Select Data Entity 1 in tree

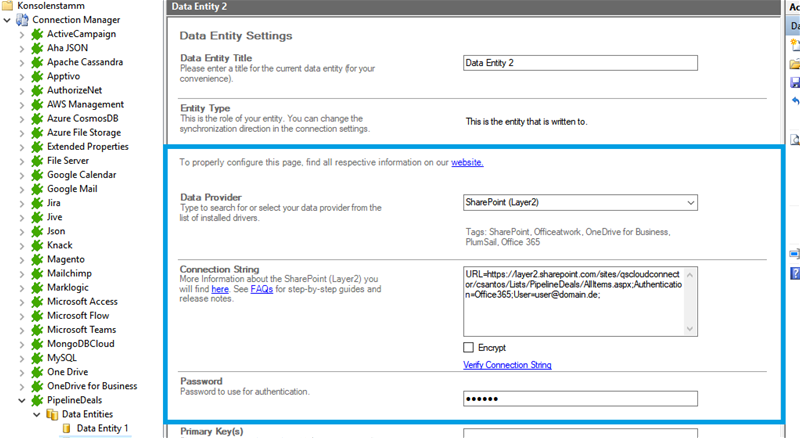click(x=102, y=428)
